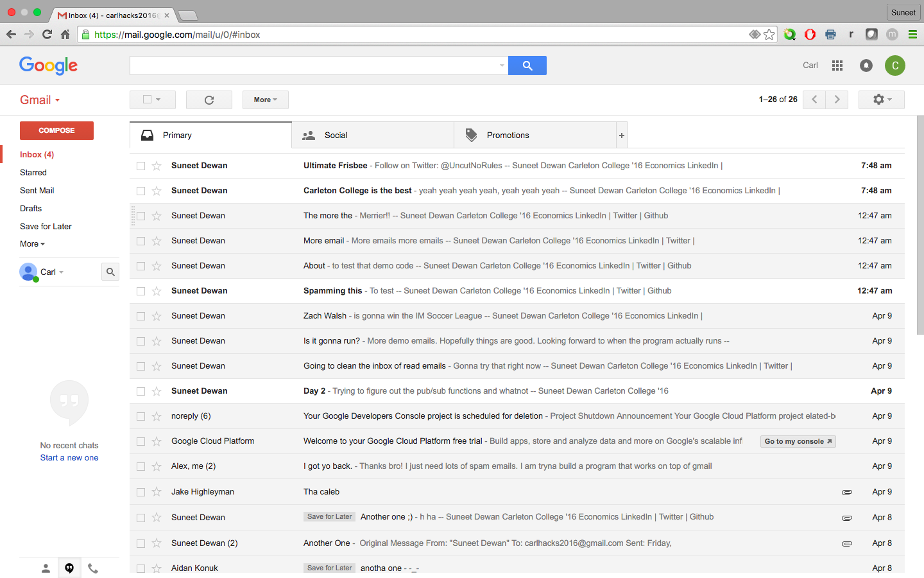Select the More email message checkbox
Viewport: 924px width, 578px height.
tap(141, 241)
